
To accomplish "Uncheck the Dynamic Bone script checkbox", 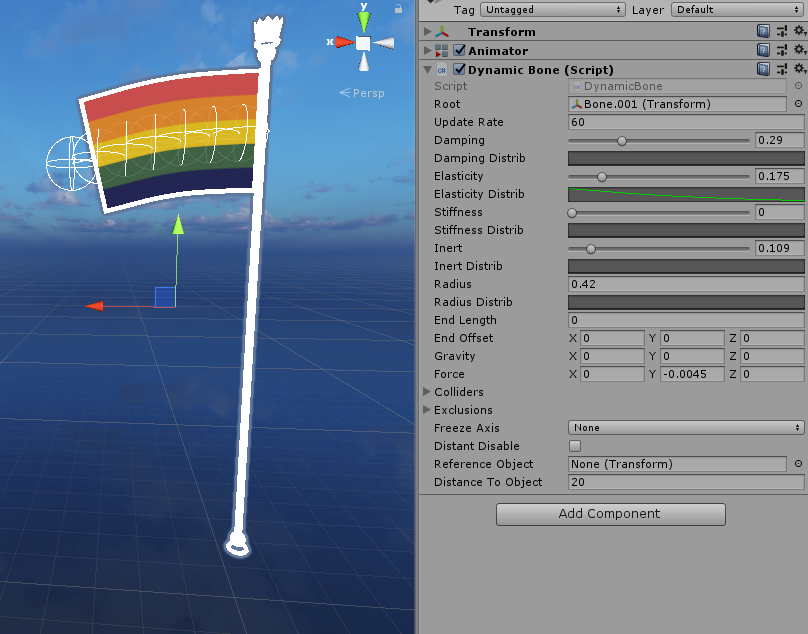I will [x=459, y=70].
